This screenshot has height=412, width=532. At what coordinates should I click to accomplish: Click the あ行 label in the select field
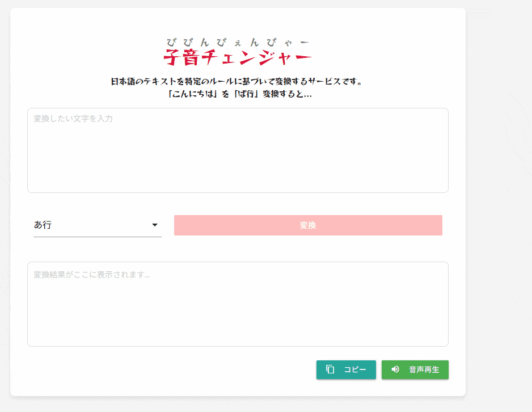coord(43,225)
